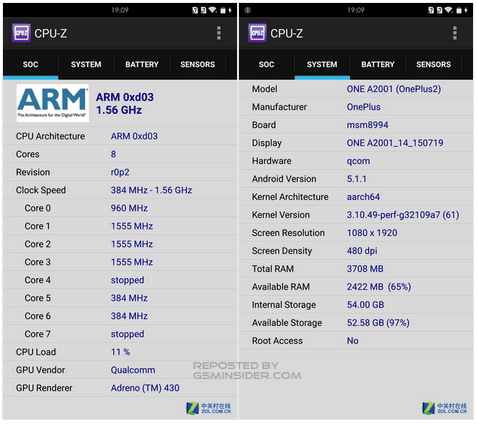Select the 'ARM 0xd03 1.56 GHz' heading
This screenshot has width=477, height=424.
pyautogui.click(x=125, y=103)
